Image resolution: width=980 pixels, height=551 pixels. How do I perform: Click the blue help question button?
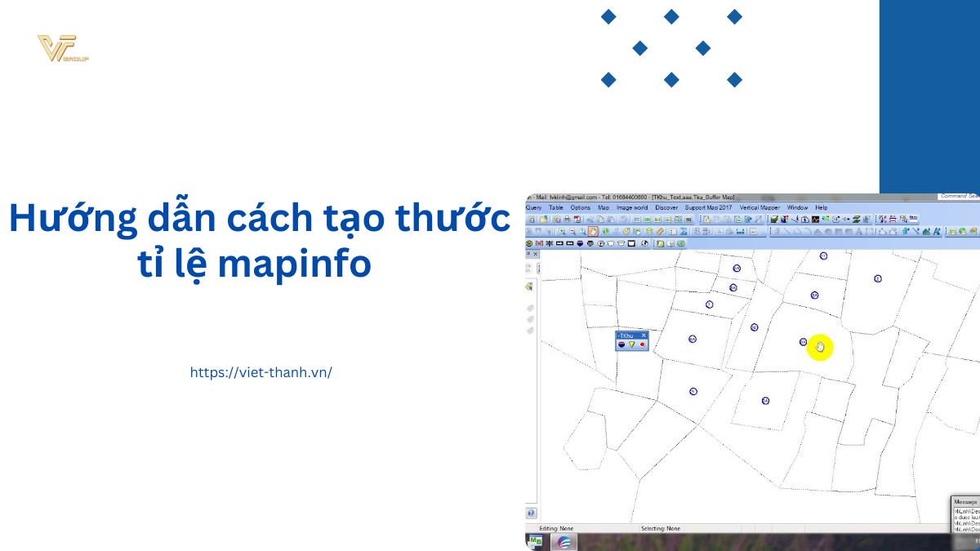(x=531, y=513)
